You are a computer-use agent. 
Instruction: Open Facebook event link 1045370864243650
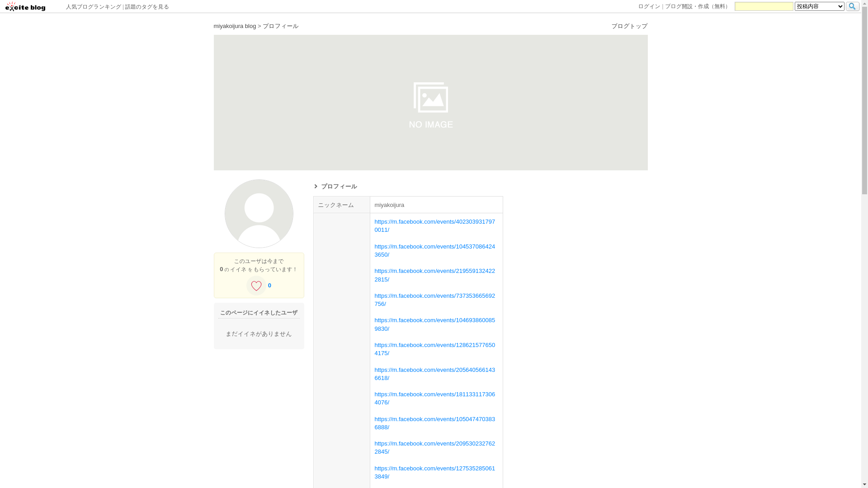tap(434, 251)
